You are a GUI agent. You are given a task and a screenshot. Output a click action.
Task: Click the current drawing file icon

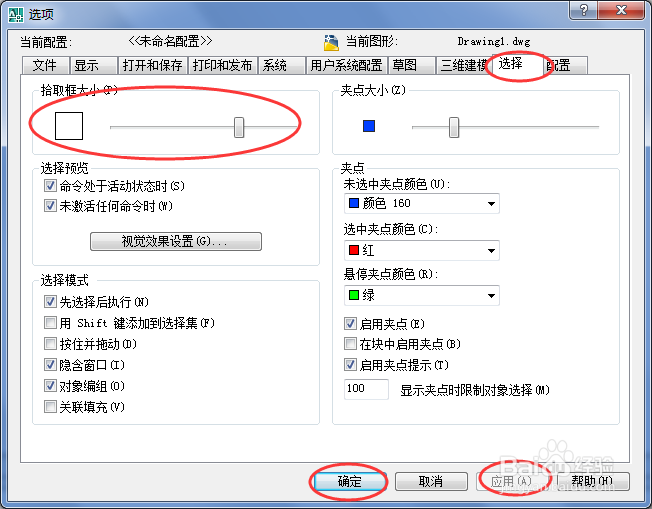coord(331,42)
